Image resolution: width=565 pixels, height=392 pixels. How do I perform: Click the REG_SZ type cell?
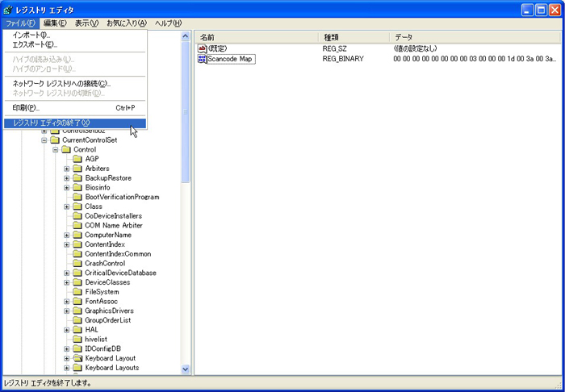[x=334, y=48]
